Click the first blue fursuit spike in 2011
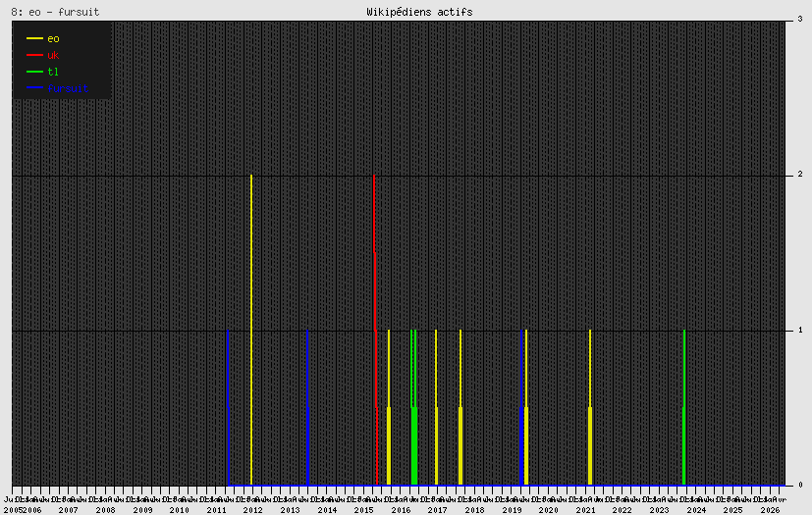Viewport: 812px width, 515px height. (x=228, y=407)
